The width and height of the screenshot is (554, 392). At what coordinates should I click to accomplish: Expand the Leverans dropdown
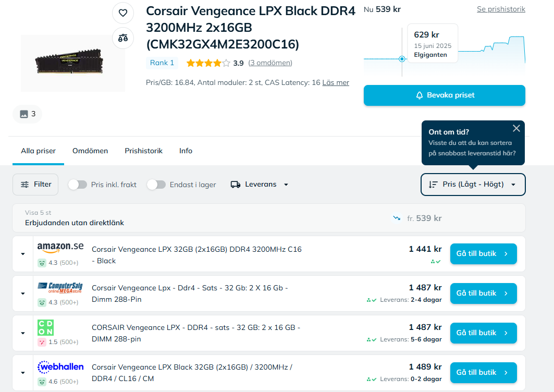260,185
